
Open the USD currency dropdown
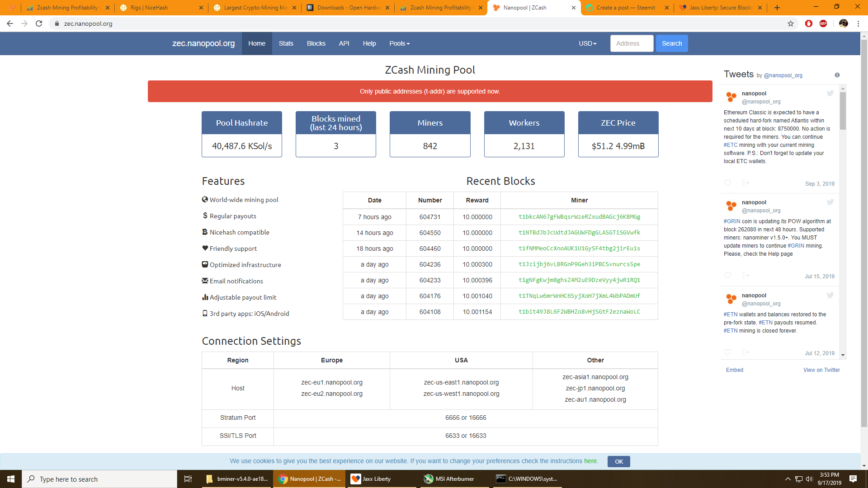[x=587, y=43]
